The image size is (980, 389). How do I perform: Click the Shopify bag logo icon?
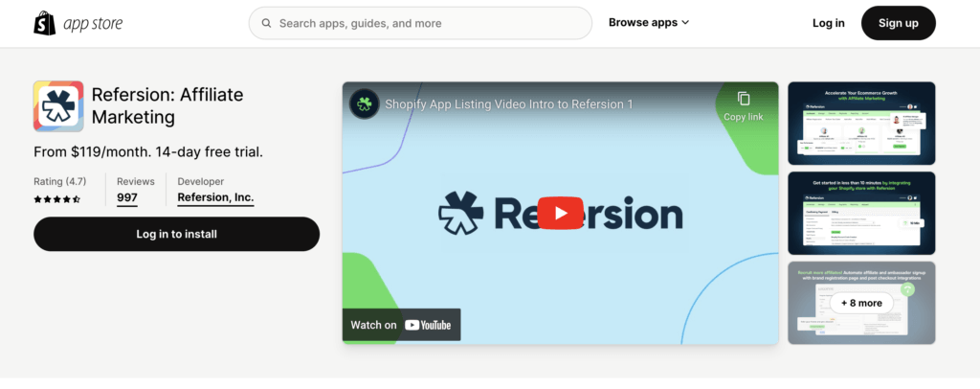click(46, 23)
